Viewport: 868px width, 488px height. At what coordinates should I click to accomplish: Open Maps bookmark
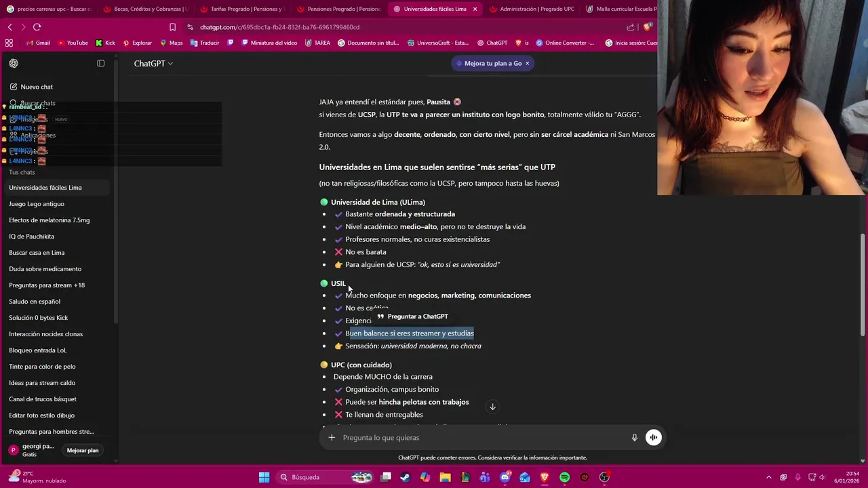point(171,43)
